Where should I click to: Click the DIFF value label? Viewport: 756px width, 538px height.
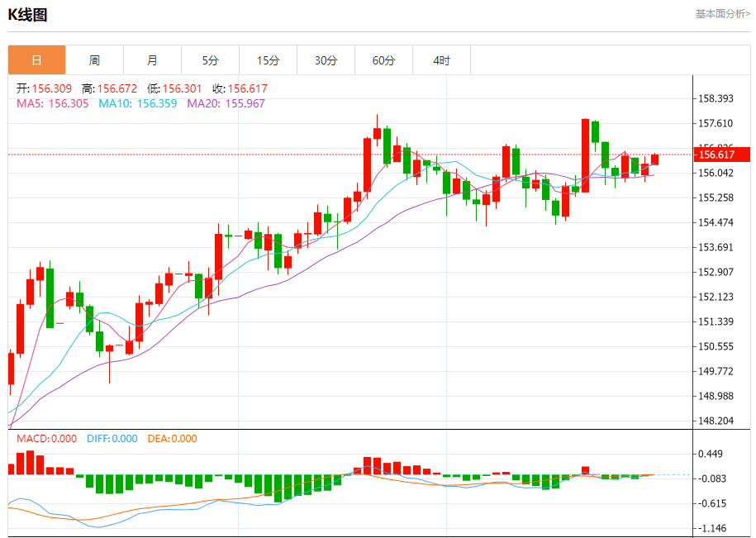(x=112, y=439)
